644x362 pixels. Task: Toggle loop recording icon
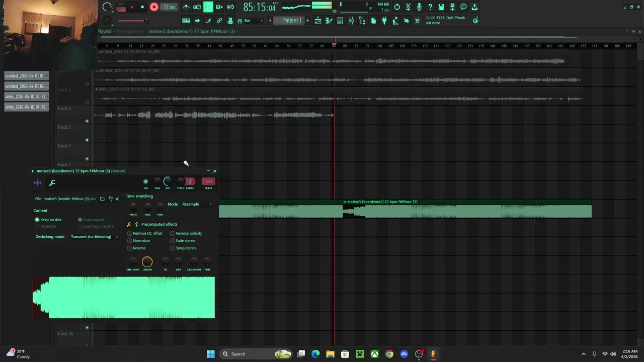[x=231, y=7]
